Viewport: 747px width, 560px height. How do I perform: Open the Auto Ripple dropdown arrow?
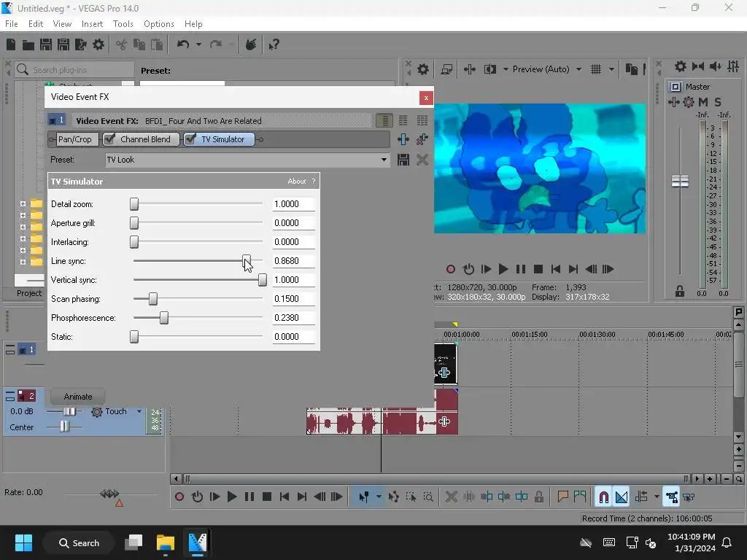(x=657, y=497)
